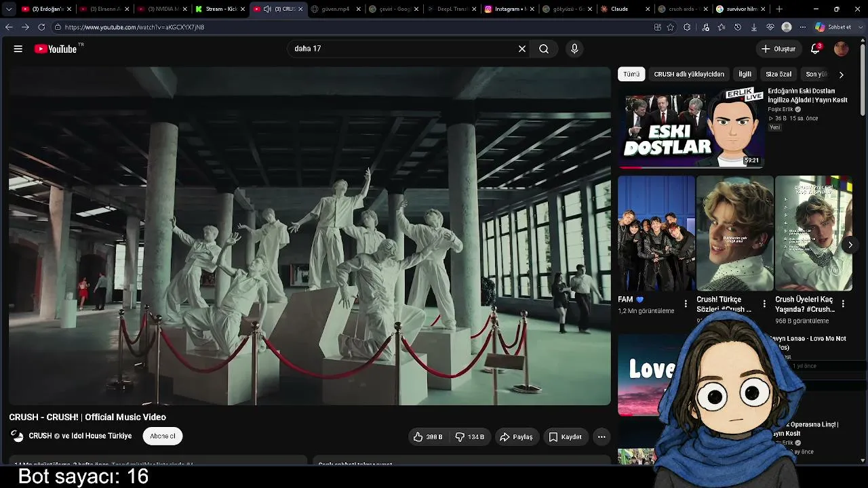This screenshot has height=488, width=868.
Task: Open the browser settings ellipsis menu
Action: [803, 27]
